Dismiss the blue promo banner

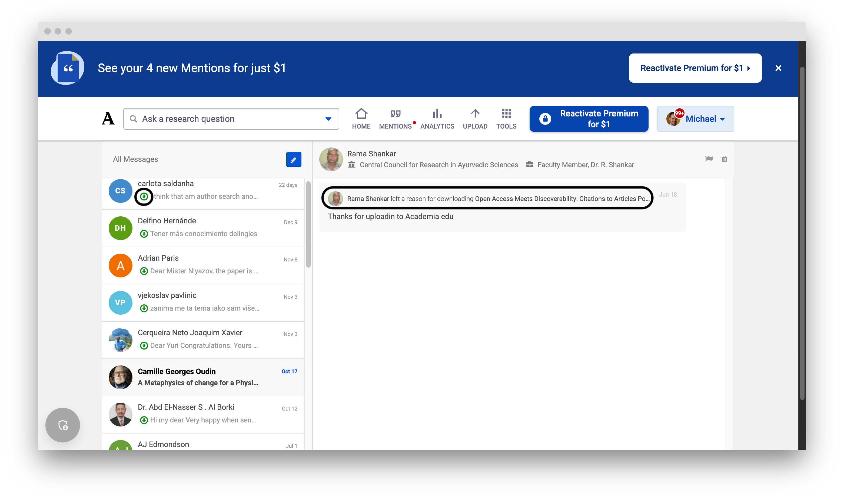778,68
